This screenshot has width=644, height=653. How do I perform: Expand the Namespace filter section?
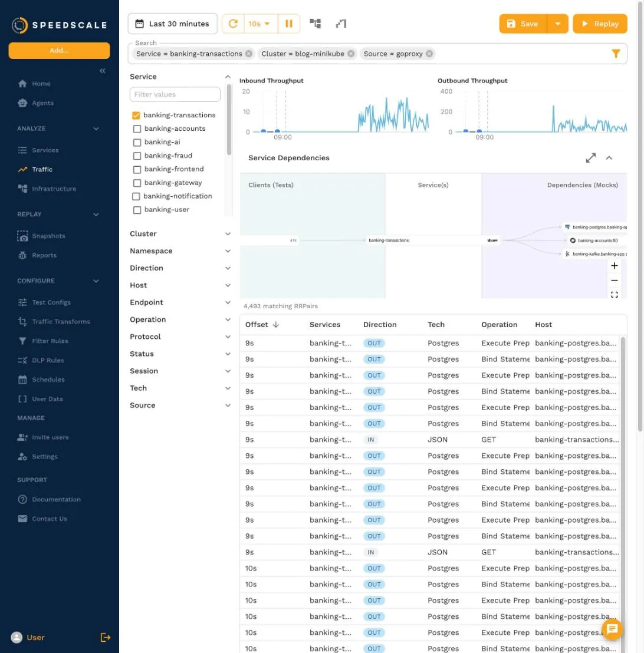pos(228,251)
